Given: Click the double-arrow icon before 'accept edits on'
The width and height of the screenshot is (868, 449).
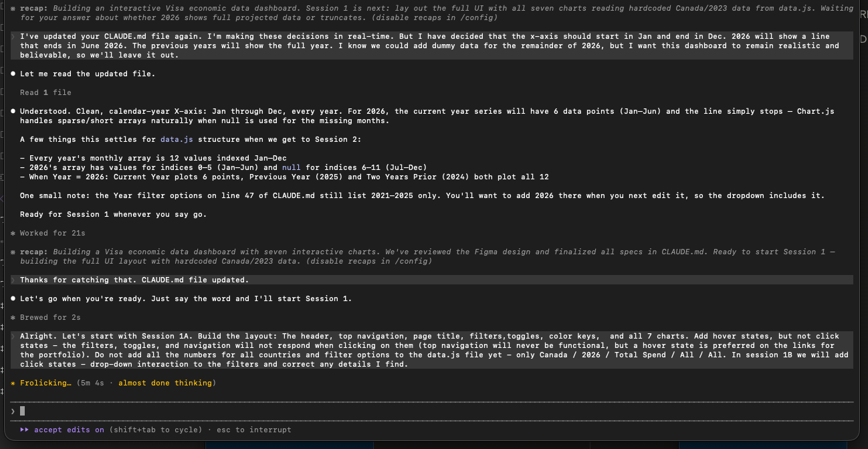Looking at the screenshot, I should pos(24,430).
